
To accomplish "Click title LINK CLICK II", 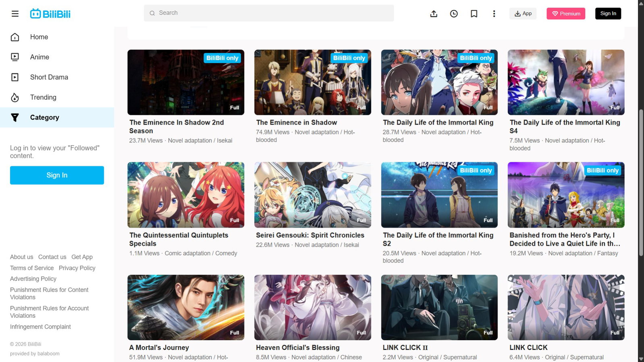I will point(405,348).
